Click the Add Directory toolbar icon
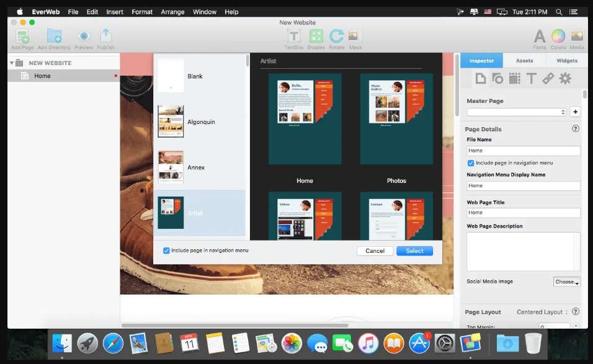 (54, 37)
